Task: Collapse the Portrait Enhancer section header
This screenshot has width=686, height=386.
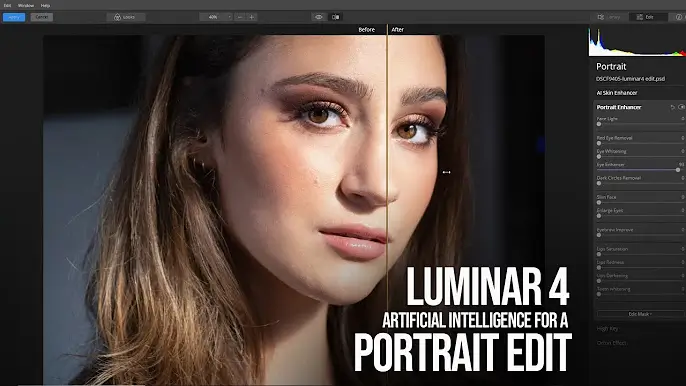Action: [619, 107]
